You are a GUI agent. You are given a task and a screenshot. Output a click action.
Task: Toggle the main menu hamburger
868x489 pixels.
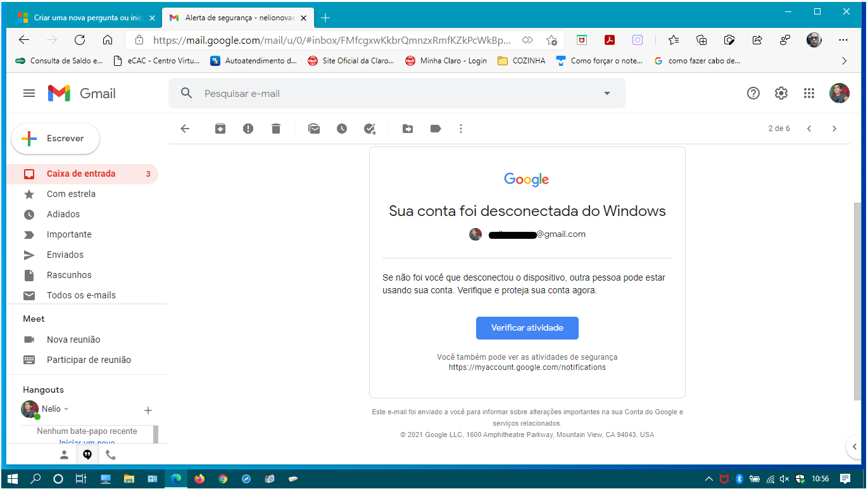(29, 93)
